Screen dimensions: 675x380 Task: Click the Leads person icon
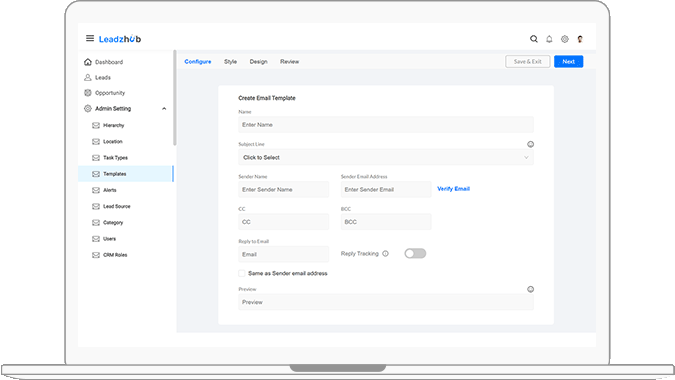[88, 77]
